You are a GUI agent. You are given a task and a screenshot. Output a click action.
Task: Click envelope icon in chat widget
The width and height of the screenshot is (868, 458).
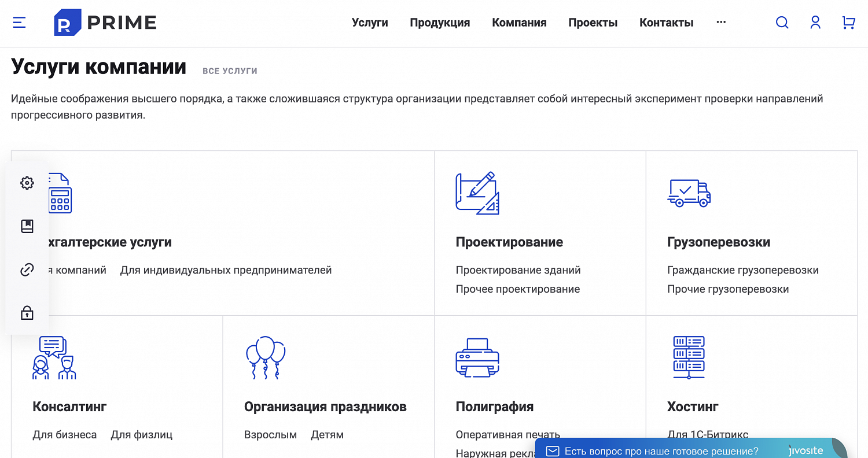pos(553,451)
